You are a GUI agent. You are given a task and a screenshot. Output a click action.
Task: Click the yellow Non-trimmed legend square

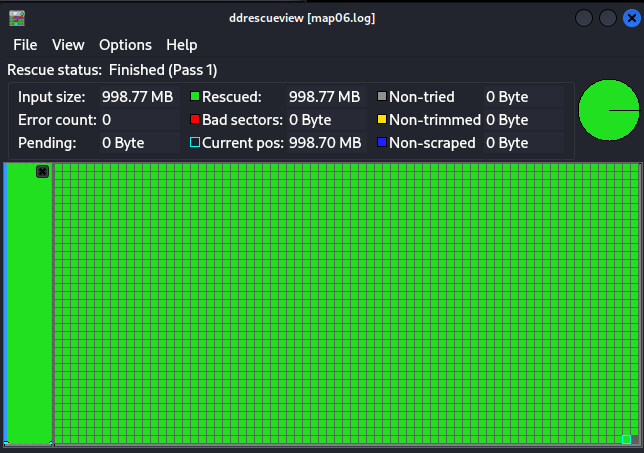(x=382, y=120)
